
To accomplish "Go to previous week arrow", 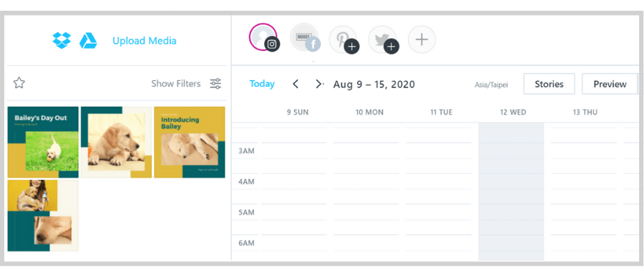I will click(296, 85).
